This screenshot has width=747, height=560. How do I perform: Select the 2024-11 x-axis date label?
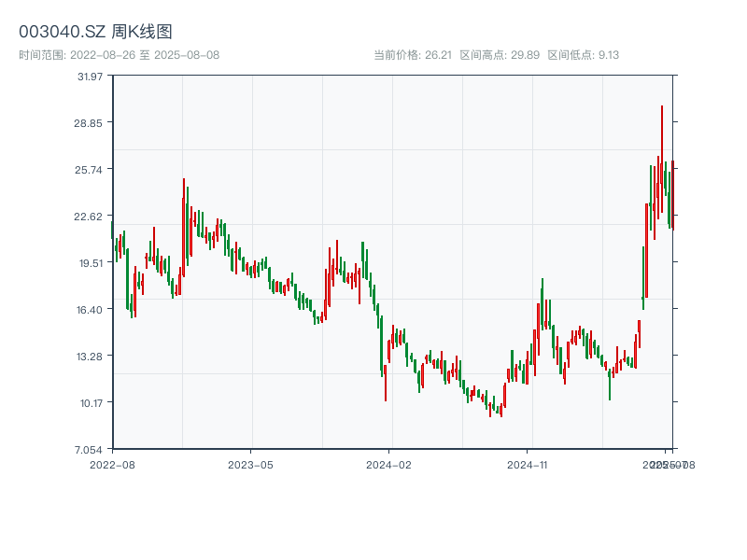pyautogui.click(x=527, y=464)
